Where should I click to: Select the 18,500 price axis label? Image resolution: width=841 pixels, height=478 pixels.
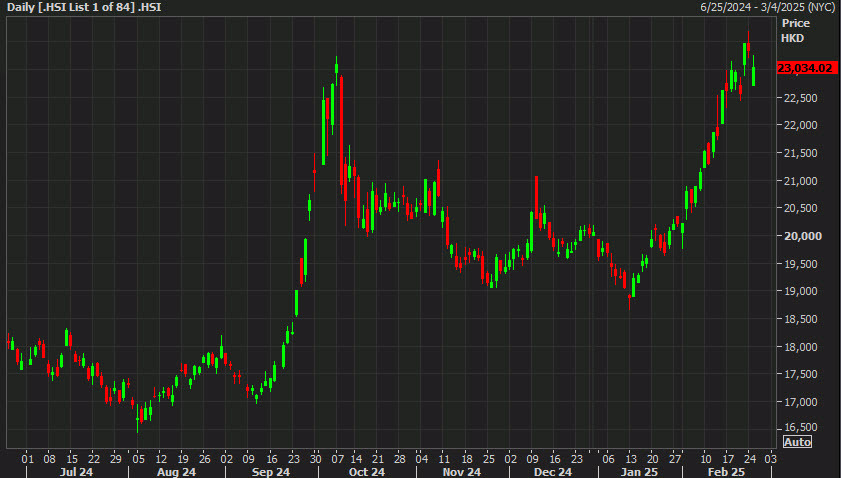(x=800, y=319)
